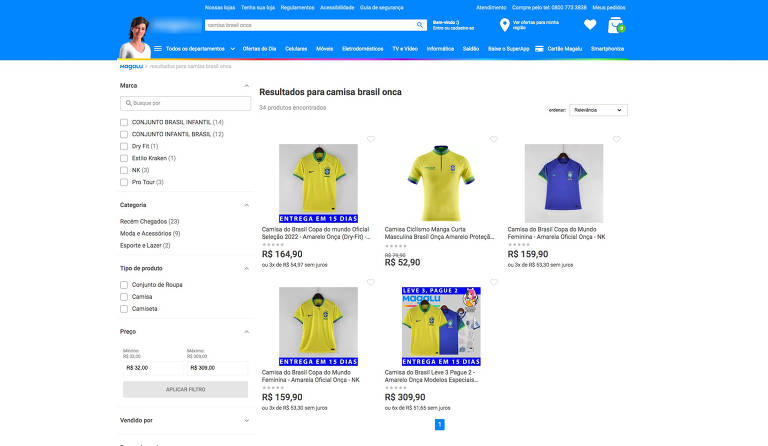This screenshot has width=768, height=446.
Task: Open the shopping bag cart icon
Action: 616,25
